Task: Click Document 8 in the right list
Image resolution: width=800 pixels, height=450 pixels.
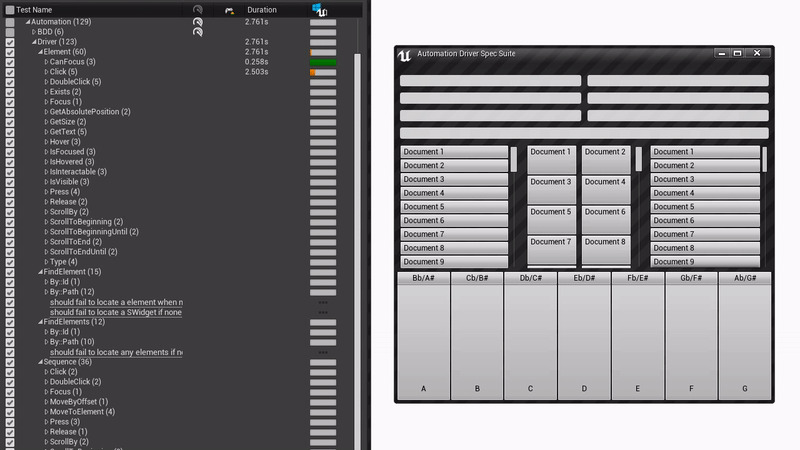Action: [705, 248]
